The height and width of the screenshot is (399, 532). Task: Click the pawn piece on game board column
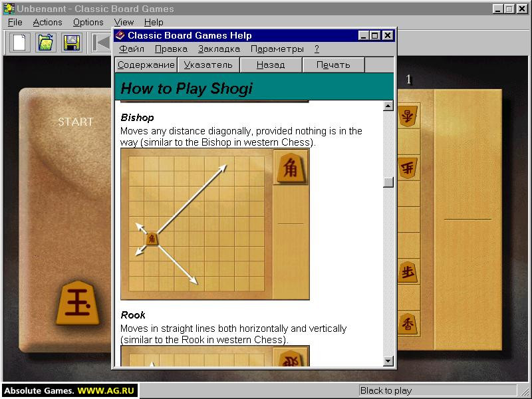[x=408, y=272]
